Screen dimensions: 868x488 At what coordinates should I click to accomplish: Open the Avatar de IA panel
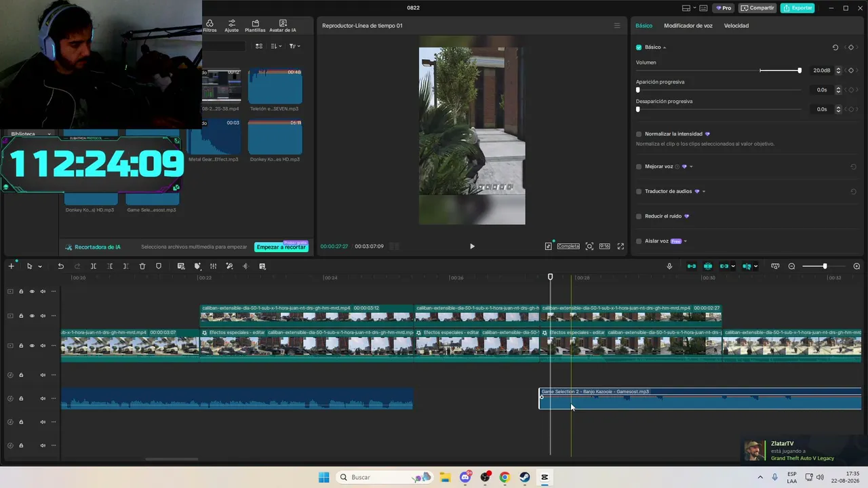282,26
